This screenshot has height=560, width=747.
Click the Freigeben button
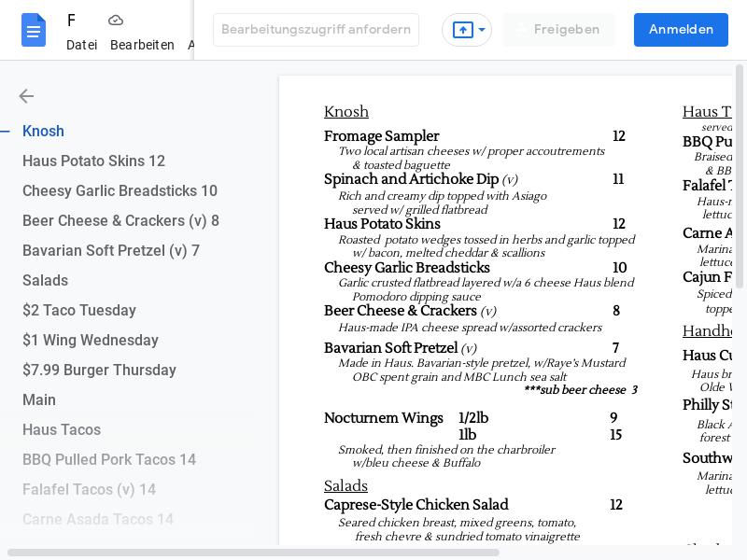(558, 30)
